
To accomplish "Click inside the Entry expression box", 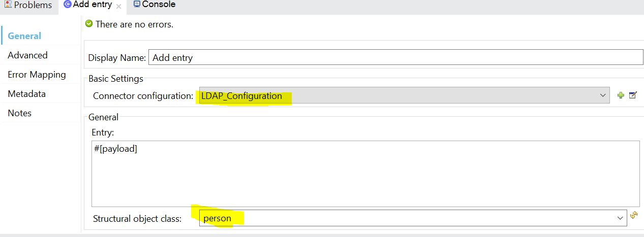I will [x=365, y=173].
